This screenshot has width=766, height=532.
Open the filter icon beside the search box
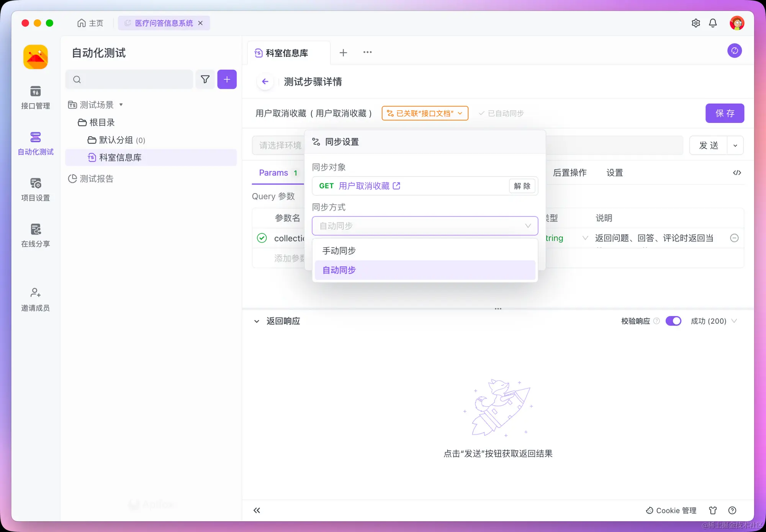point(205,79)
